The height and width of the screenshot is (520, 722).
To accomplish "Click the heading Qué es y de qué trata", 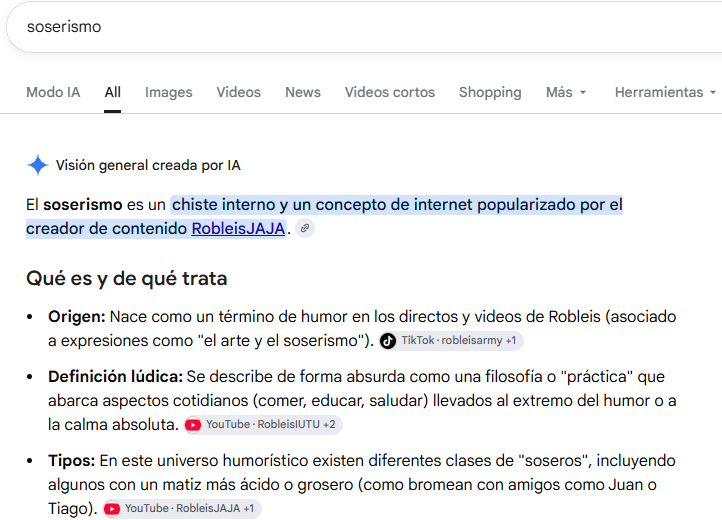I will pyautogui.click(x=127, y=279).
